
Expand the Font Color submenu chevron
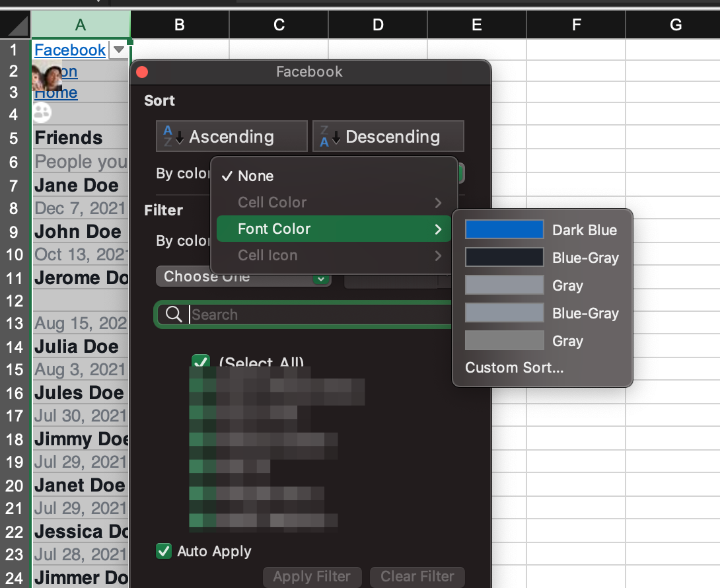[x=438, y=229]
